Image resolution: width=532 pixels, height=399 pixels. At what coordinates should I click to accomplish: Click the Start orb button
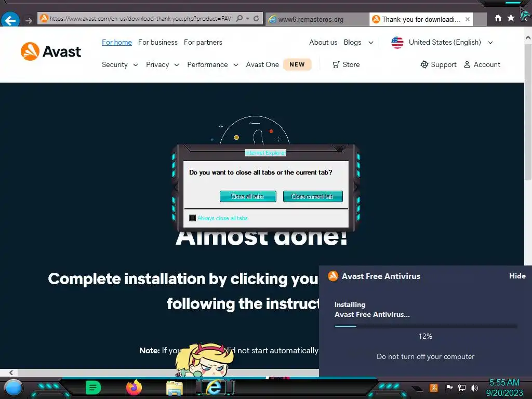click(13, 388)
